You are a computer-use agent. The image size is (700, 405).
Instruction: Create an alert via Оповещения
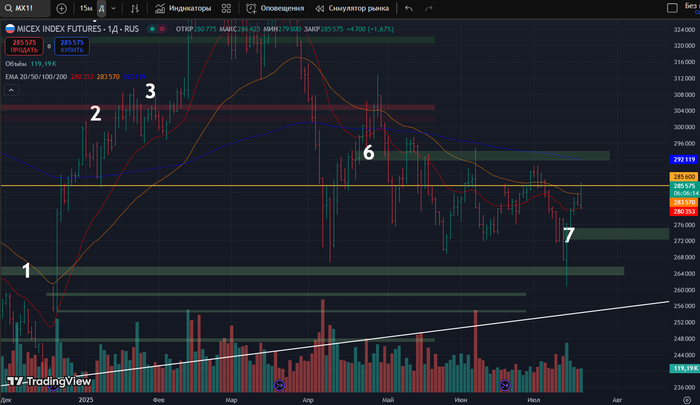tap(275, 7)
